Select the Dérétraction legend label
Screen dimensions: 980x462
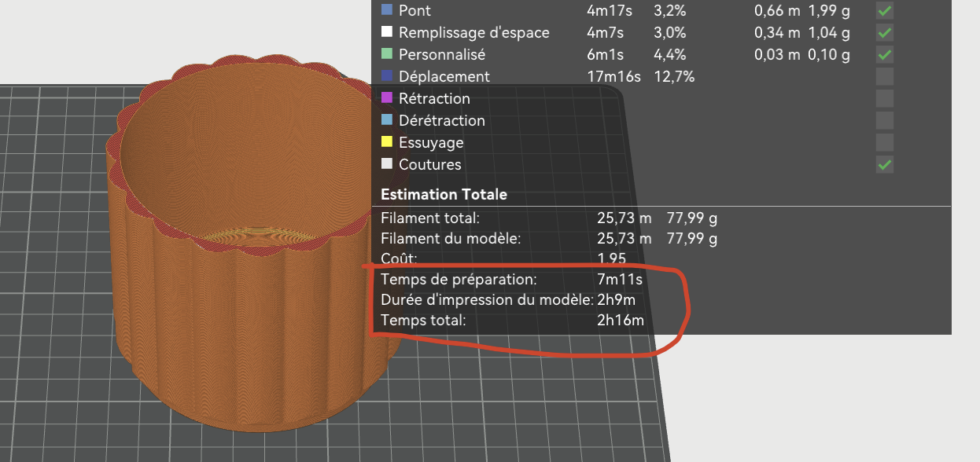[x=442, y=121]
